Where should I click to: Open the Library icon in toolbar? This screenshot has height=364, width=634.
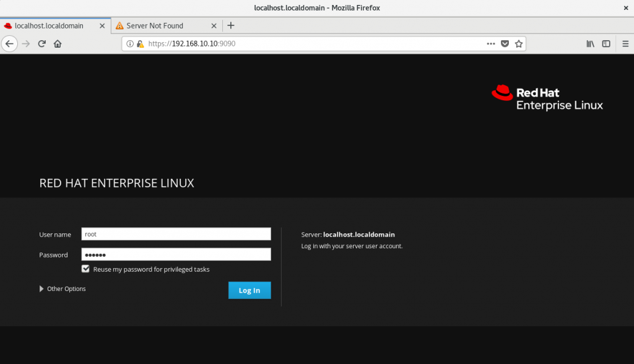coord(591,44)
